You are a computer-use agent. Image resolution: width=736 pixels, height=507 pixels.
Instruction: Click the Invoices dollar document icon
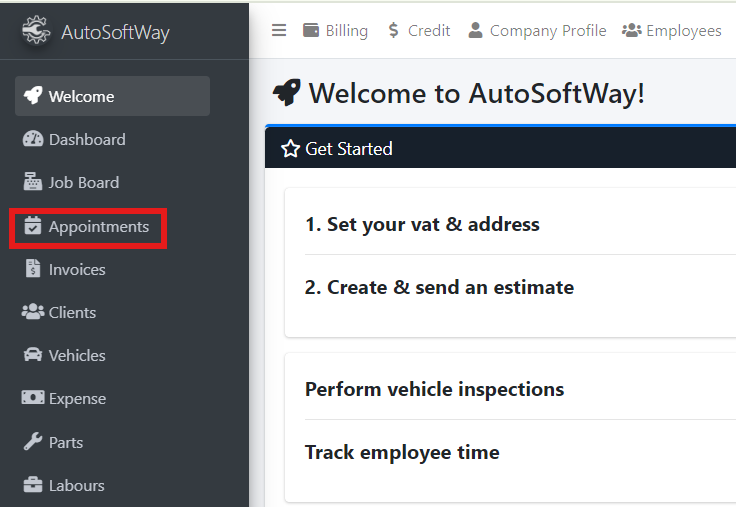coord(33,269)
